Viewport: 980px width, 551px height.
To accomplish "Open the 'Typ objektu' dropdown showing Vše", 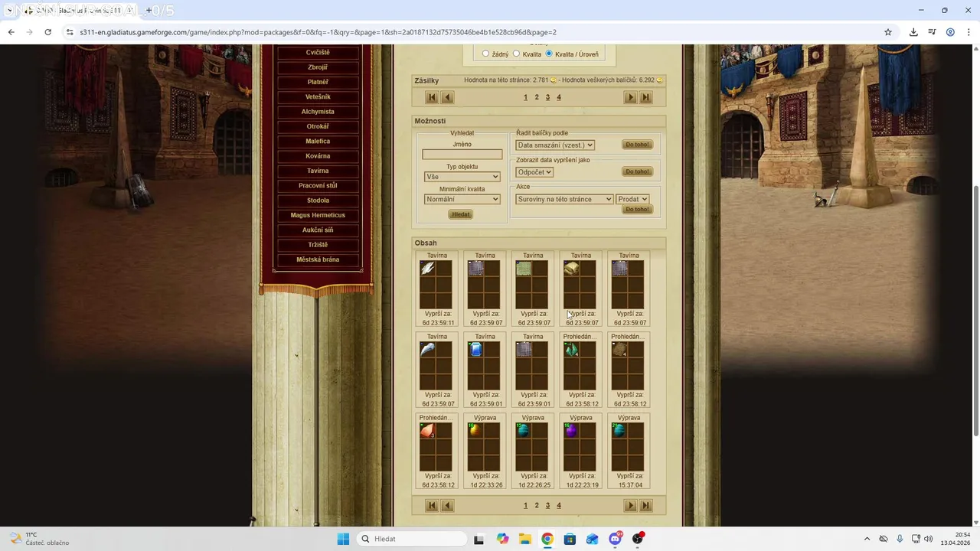I will (x=462, y=177).
